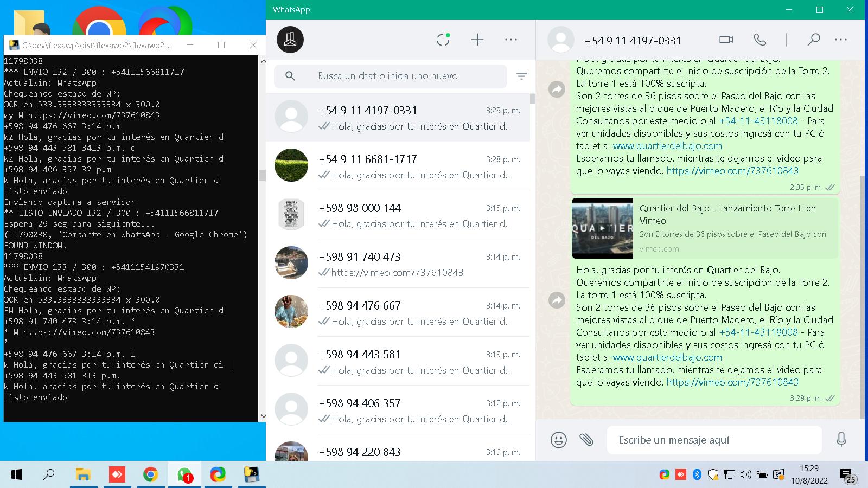Open chat +598 94 220 843
The height and width of the screenshot is (488, 868).
tap(398, 449)
